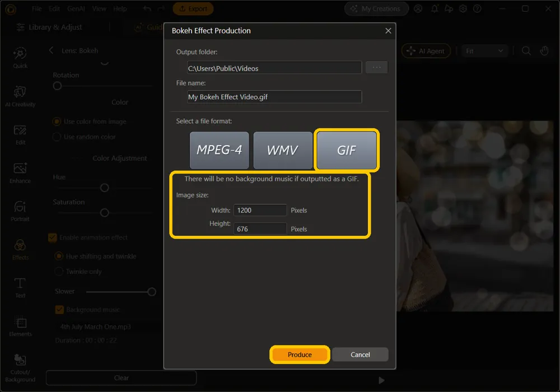Open the Elements panel
The image size is (560, 392).
[x=20, y=326]
